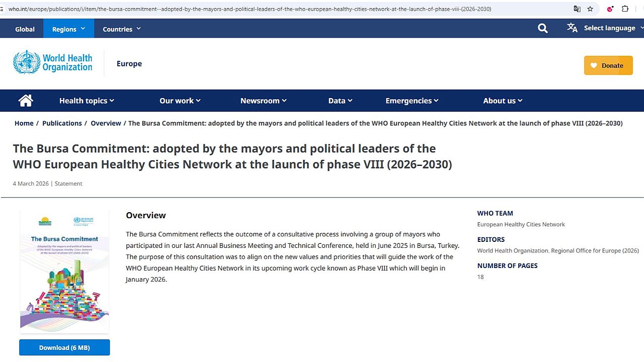Viewport: 644px width, 362px height.
Task: Click the 'Overview' section heading
Action: pyautogui.click(x=146, y=215)
